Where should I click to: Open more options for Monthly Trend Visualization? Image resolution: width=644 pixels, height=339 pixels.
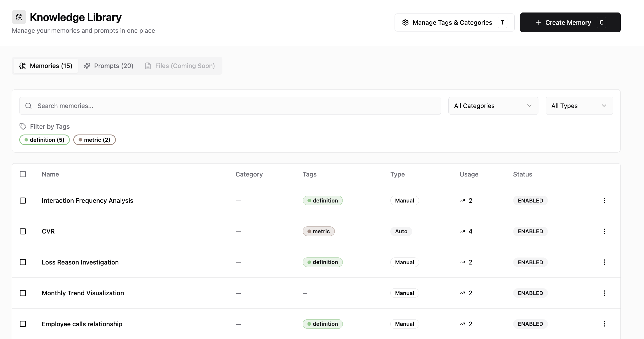pos(604,293)
